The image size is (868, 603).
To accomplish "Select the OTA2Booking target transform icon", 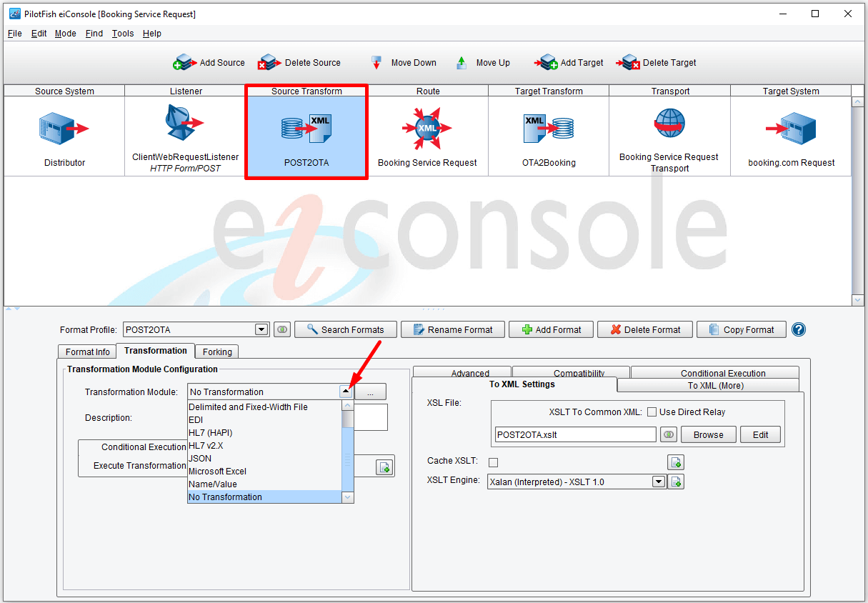I will coord(548,129).
